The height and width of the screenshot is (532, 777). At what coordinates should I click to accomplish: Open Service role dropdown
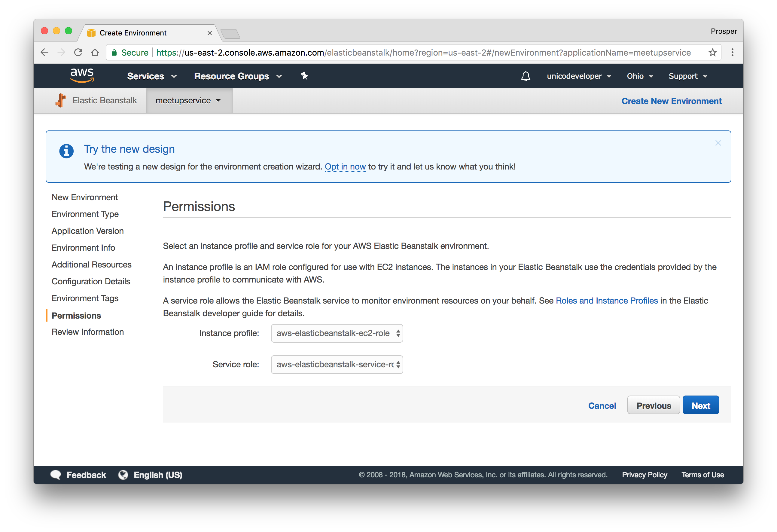337,365
